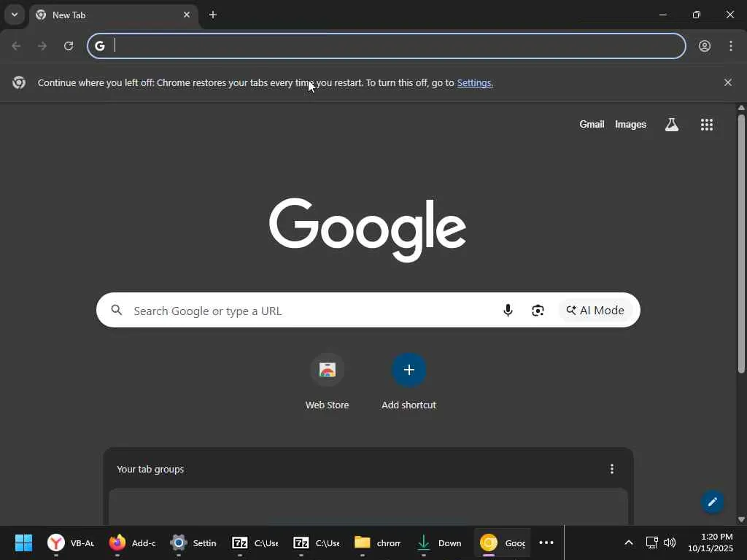Click the scrollbar down arrow
Image resolution: width=747 pixels, height=560 pixels.
[x=741, y=519]
